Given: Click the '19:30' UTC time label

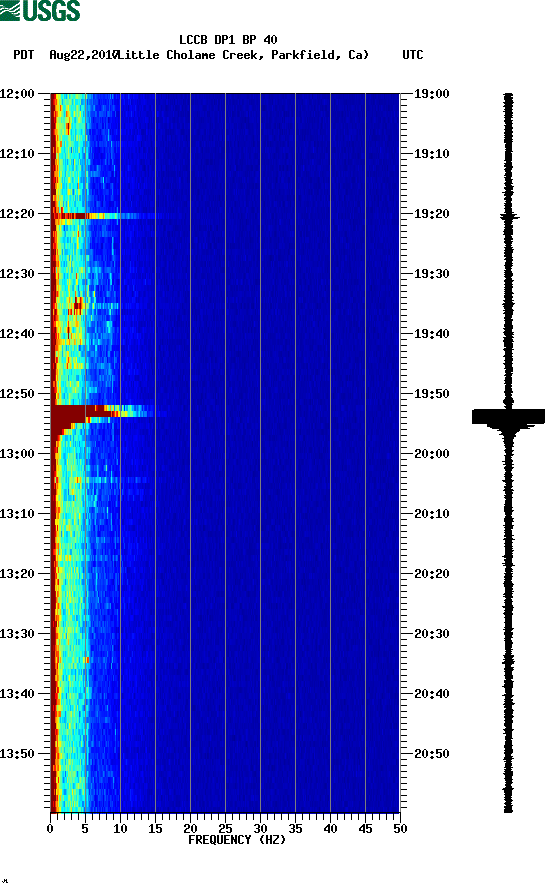Looking at the screenshot, I should pos(431,274).
